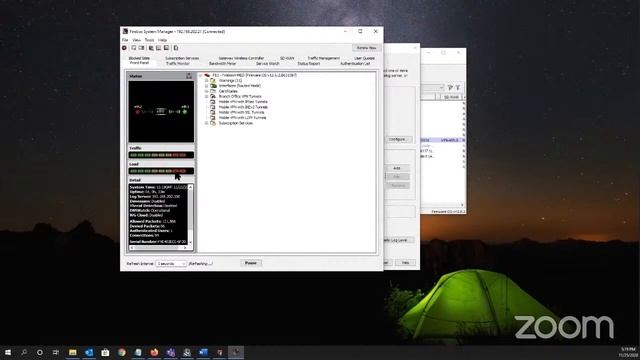Select Mobile VPN with IKEv2 Tunnels
Image resolution: width=640 pixels, height=360 pixels.
point(243,107)
